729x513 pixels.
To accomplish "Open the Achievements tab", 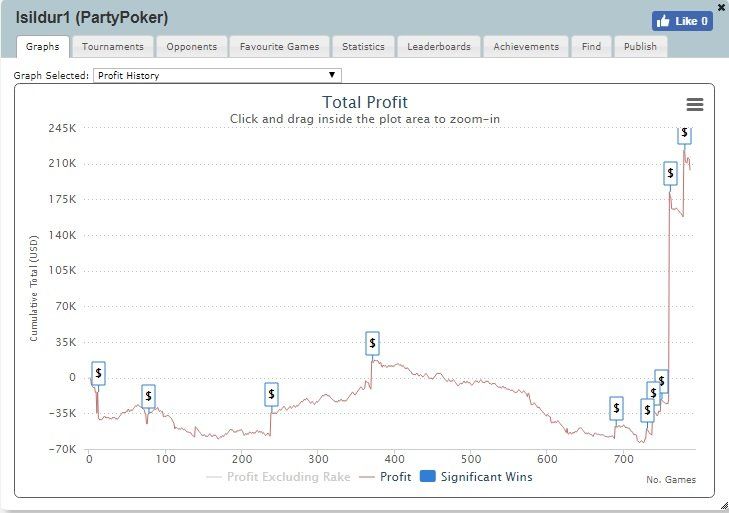I will coord(526,47).
